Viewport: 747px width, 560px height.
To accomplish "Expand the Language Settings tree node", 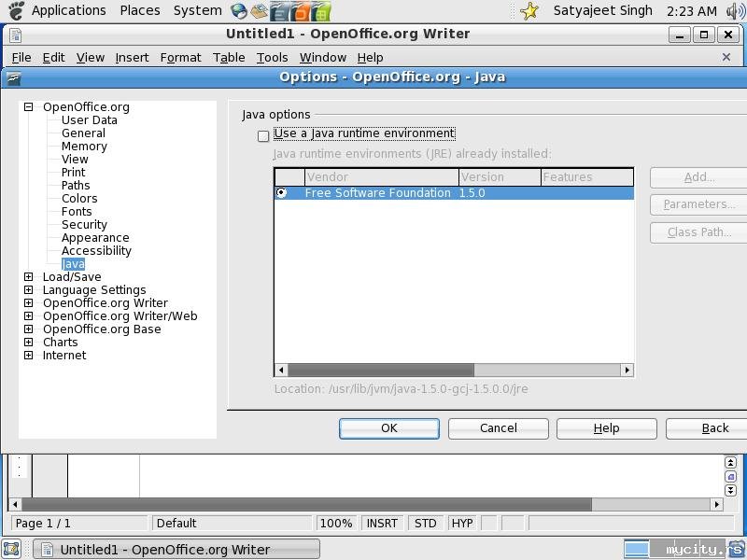I will pos(29,290).
